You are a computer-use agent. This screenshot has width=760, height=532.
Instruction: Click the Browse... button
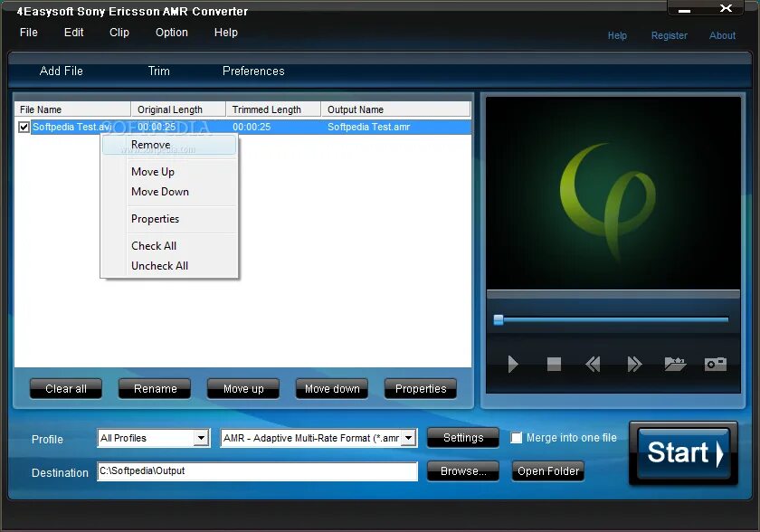click(x=463, y=471)
